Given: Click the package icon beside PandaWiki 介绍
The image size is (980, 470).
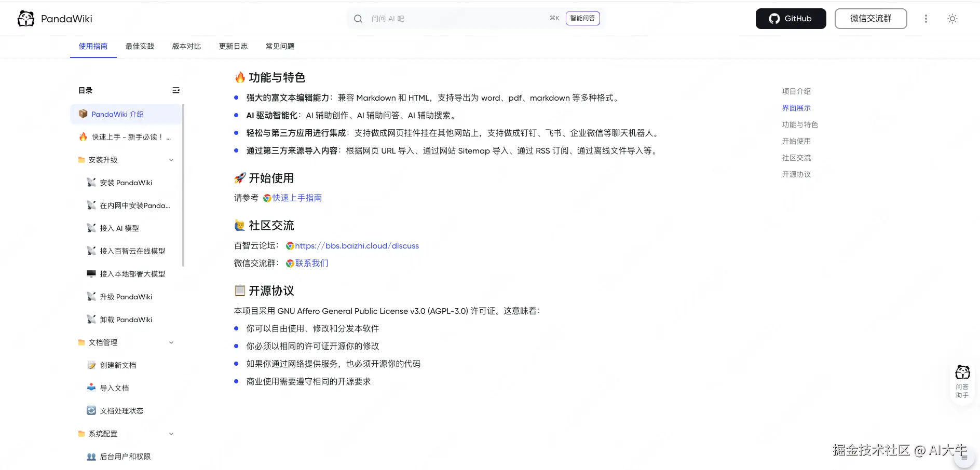Looking at the screenshot, I should click(83, 114).
